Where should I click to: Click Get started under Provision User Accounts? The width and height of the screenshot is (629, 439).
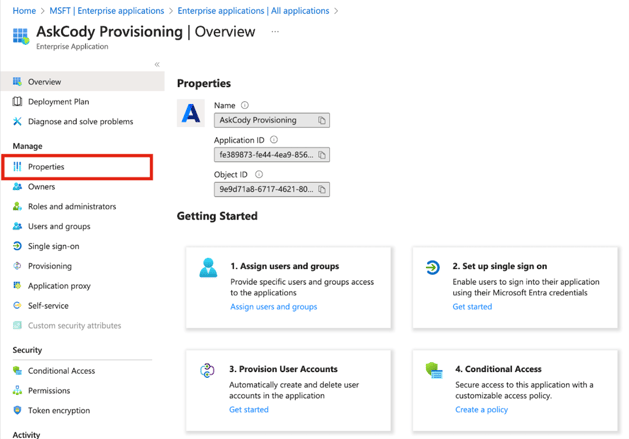coord(249,409)
